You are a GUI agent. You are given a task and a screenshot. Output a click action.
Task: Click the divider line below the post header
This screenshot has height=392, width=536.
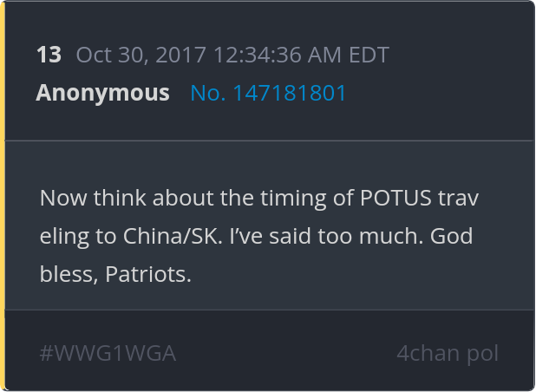point(269,140)
